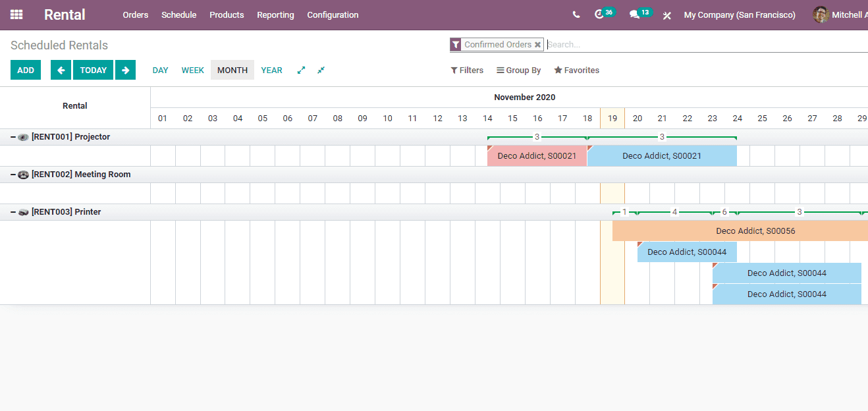This screenshot has width=868, height=411.
Task: Go to next month with right arrow
Action: pos(125,70)
